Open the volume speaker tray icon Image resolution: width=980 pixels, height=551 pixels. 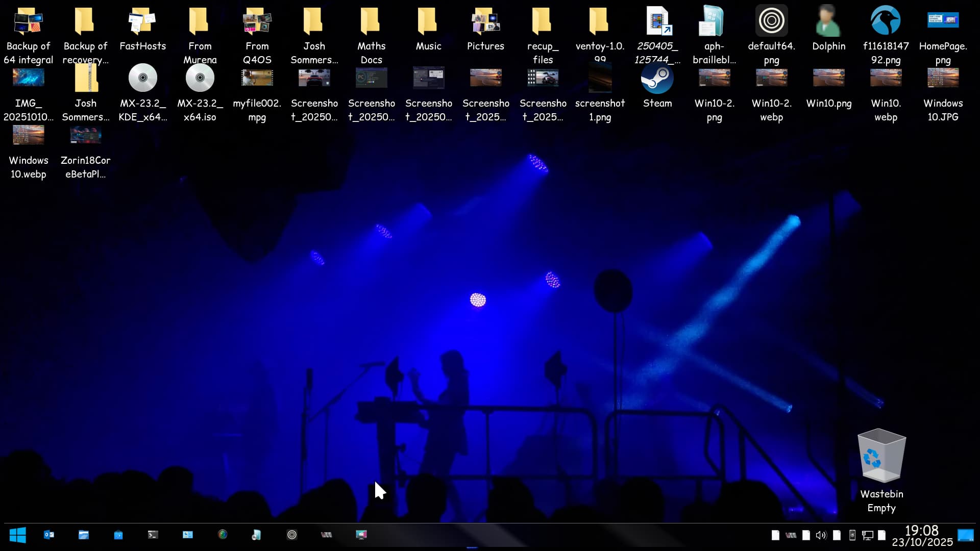821,535
